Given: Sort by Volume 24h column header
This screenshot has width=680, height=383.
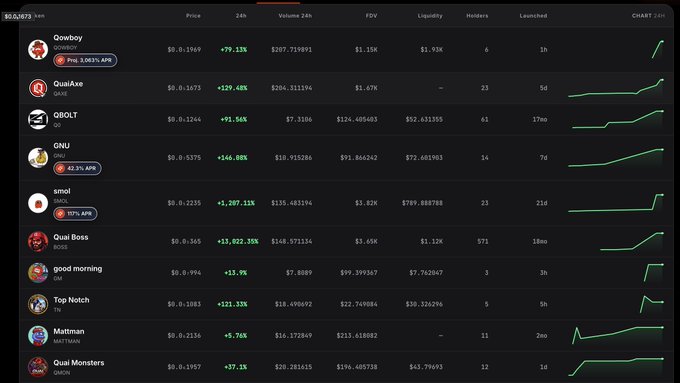Looking at the screenshot, I should pos(295,16).
